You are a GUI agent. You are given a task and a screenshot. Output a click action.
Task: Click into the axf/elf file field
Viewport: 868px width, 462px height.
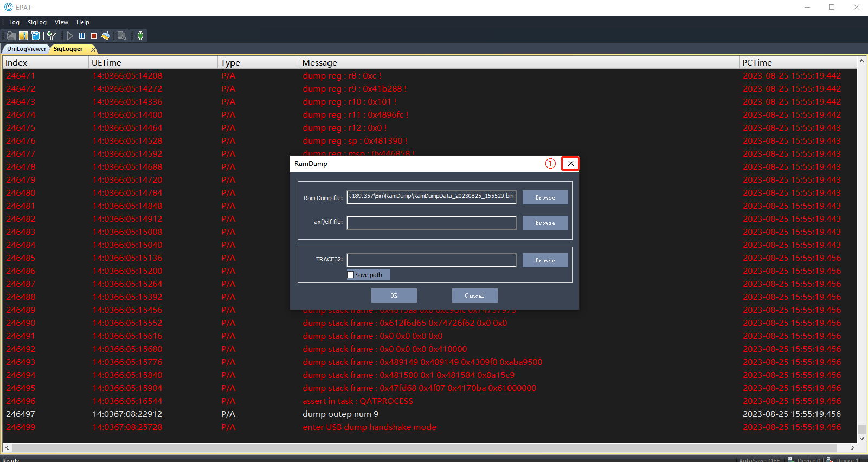pyautogui.click(x=431, y=223)
